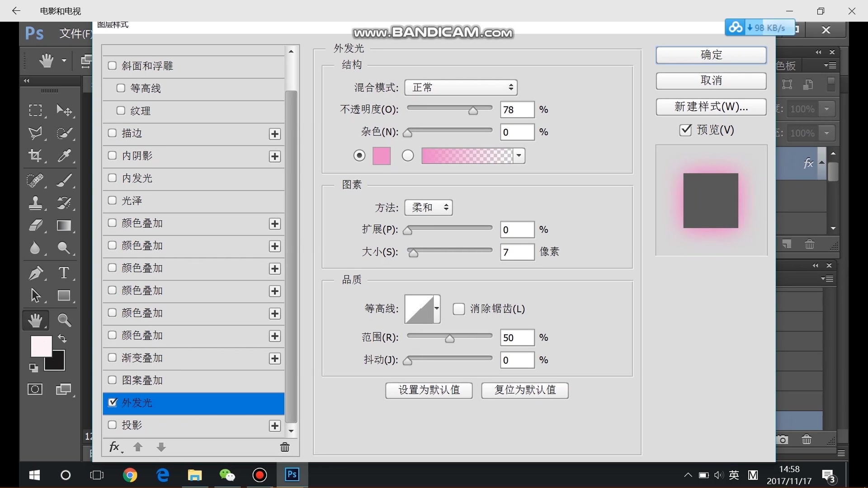
Task: Select the Path Selection tool
Action: [35, 296]
